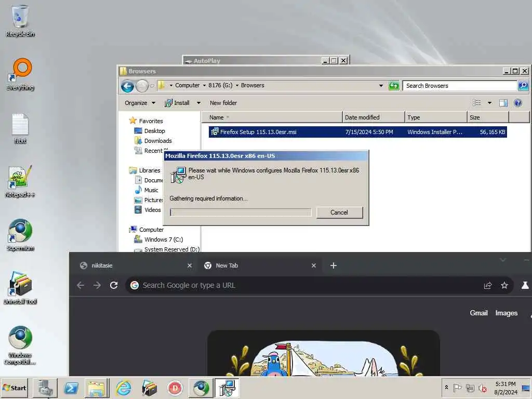The image size is (532, 399).
Task: Close the nikitasie tab
Action: (x=189, y=265)
